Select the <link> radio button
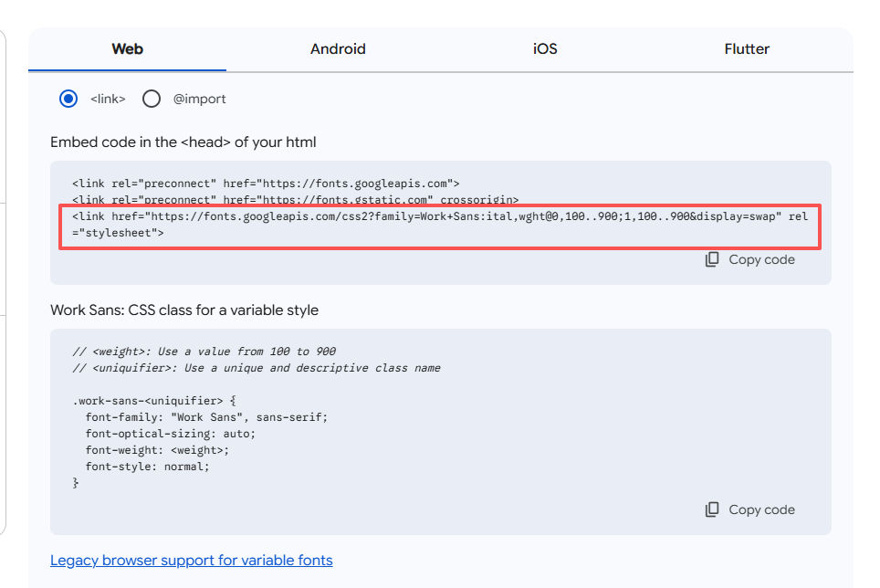880x588 pixels. coord(68,99)
